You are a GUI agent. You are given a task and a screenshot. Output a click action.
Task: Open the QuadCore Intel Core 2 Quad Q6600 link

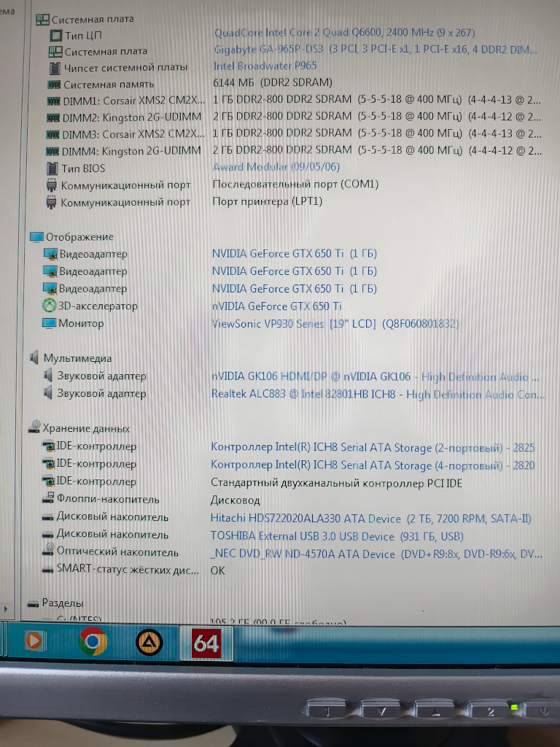(x=344, y=32)
